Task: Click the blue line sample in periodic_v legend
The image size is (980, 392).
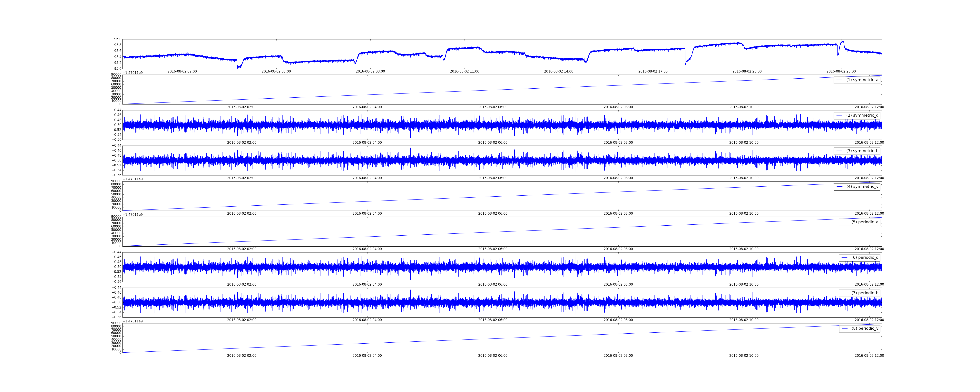Action: point(845,328)
